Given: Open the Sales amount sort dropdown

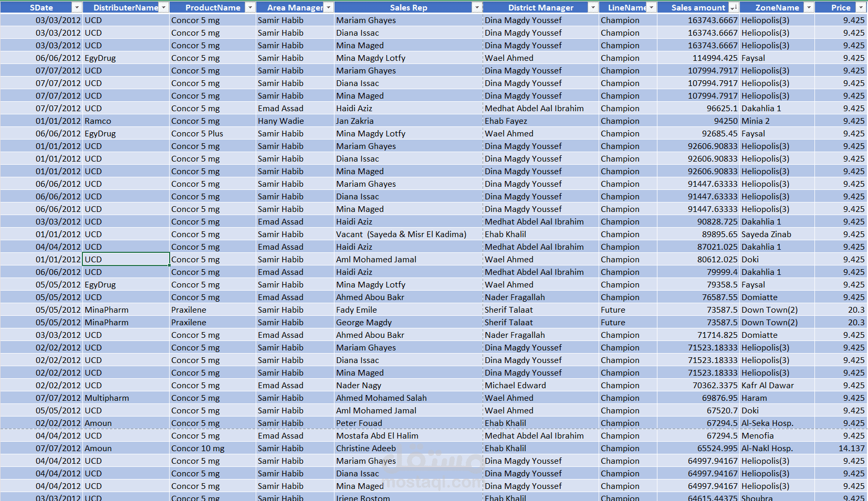Looking at the screenshot, I should point(734,7).
